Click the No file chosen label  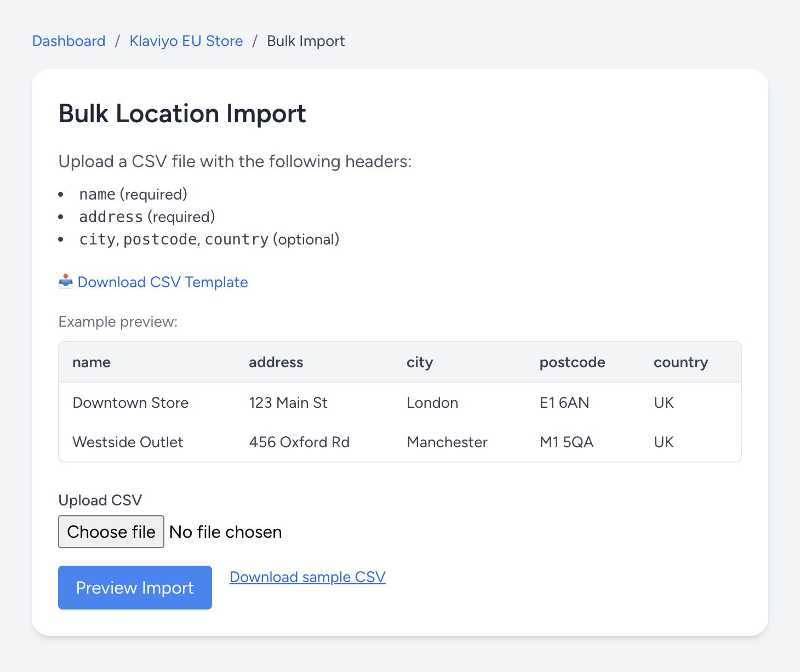point(225,532)
